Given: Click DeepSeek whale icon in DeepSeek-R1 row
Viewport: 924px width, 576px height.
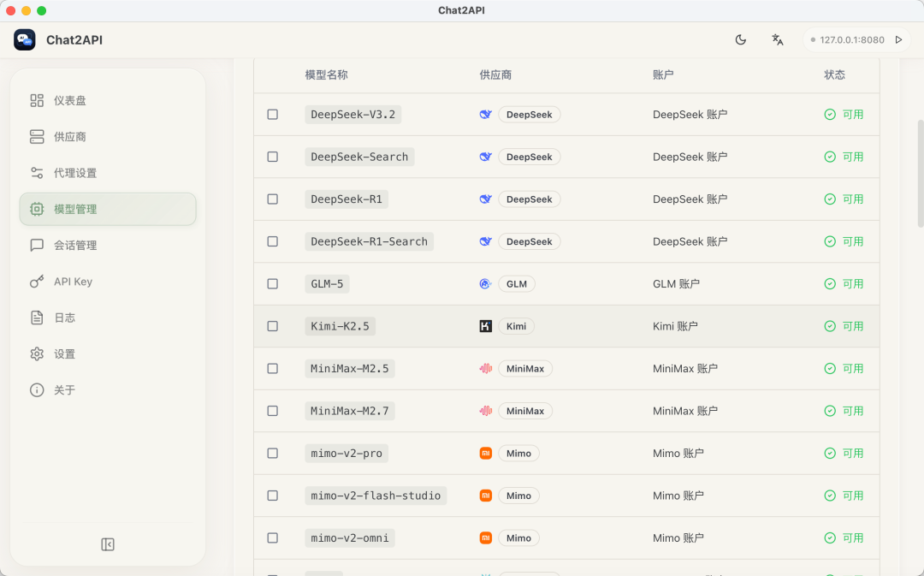Looking at the screenshot, I should [x=486, y=199].
